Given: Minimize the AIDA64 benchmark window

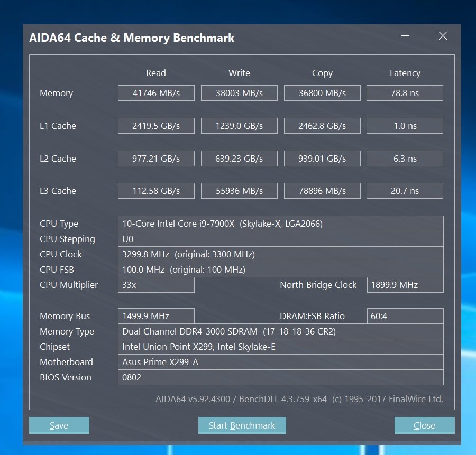Looking at the screenshot, I should [405, 36].
